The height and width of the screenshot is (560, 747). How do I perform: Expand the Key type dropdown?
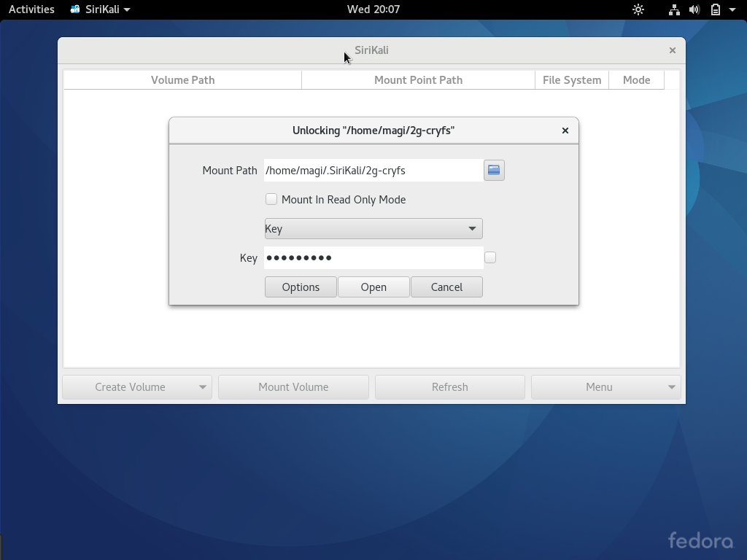pos(373,228)
